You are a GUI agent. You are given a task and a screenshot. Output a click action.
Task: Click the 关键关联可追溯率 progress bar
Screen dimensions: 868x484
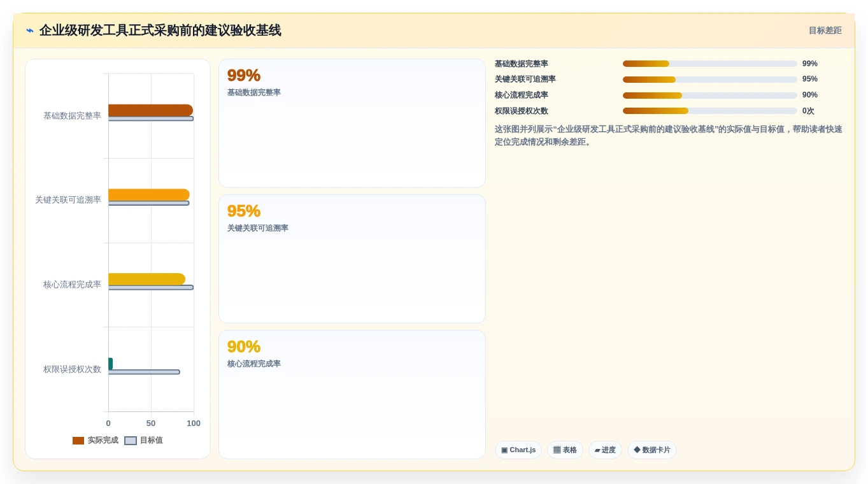click(x=710, y=80)
